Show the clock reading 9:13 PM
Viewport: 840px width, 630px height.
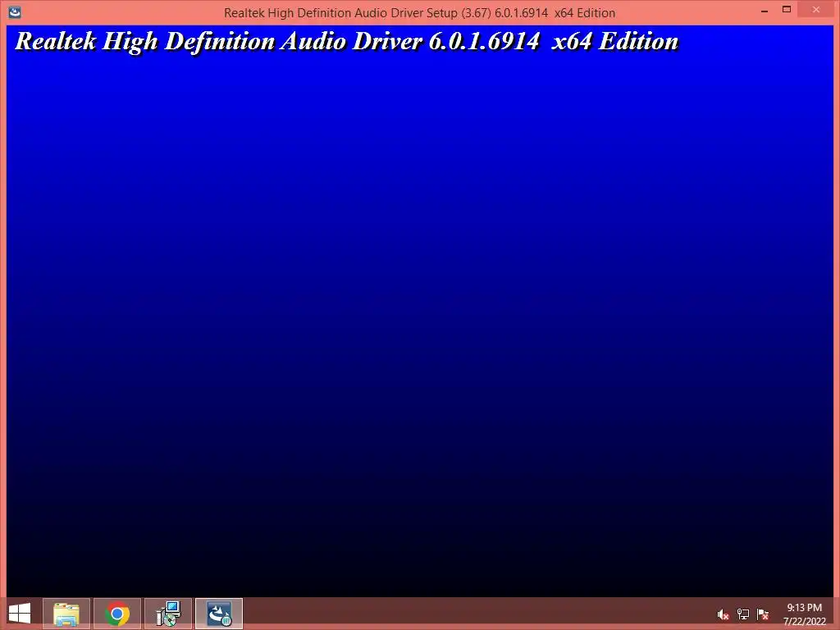coord(804,608)
